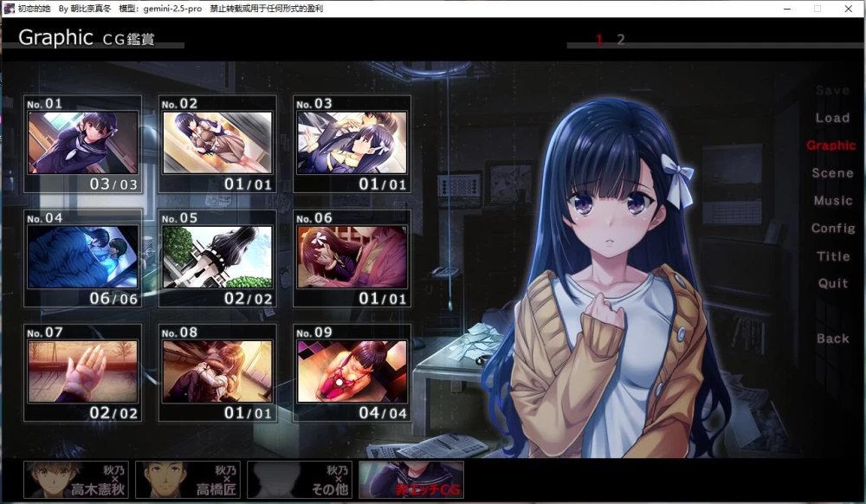Open CG thumbnail No. 04
The image size is (866, 504).
tap(83, 258)
